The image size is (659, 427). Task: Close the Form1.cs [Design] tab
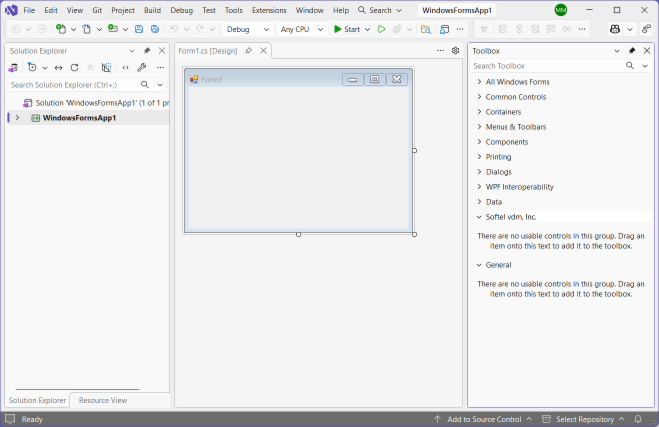click(264, 50)
